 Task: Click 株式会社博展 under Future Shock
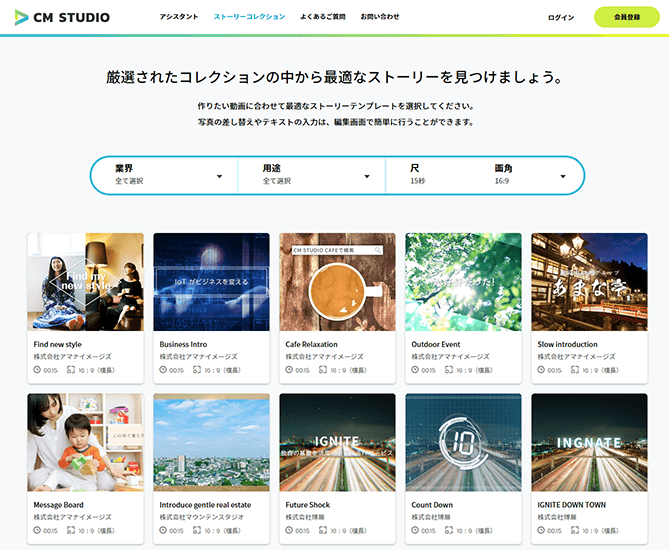pos(305,517)
